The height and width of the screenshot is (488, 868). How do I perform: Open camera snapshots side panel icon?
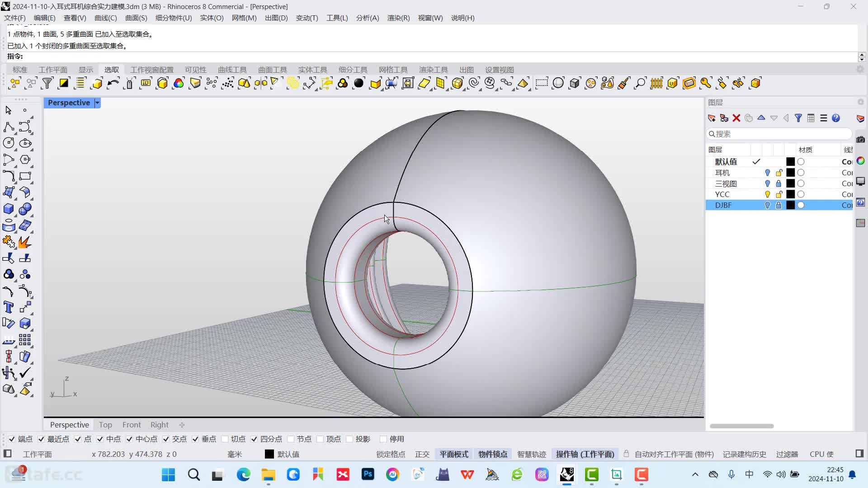coord(860,140)
